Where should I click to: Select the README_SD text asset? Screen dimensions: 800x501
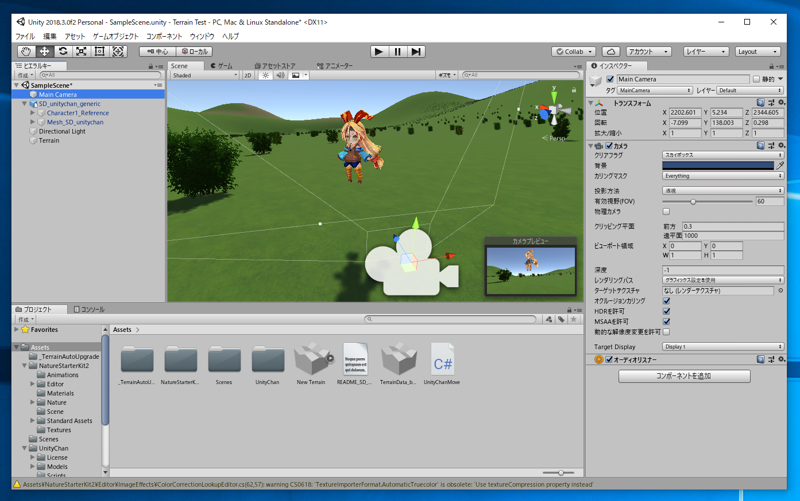pyautogui.click(x=355, y=364)
